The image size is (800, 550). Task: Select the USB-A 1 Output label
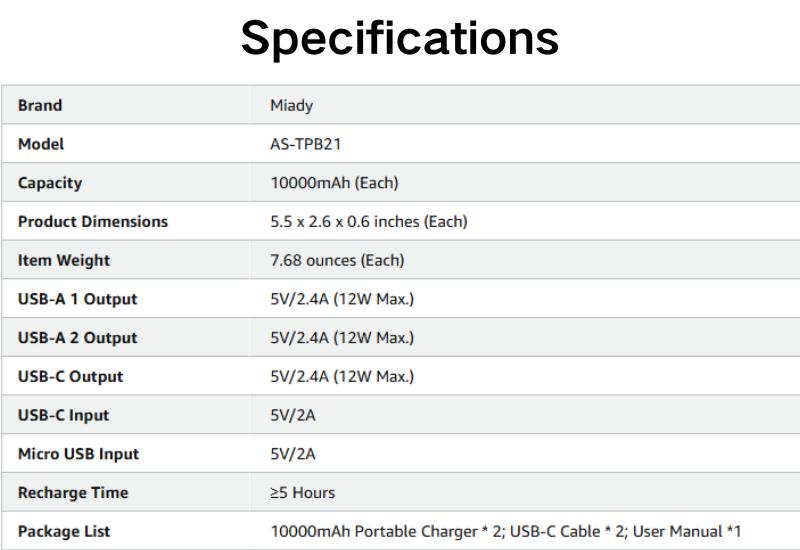78,299
